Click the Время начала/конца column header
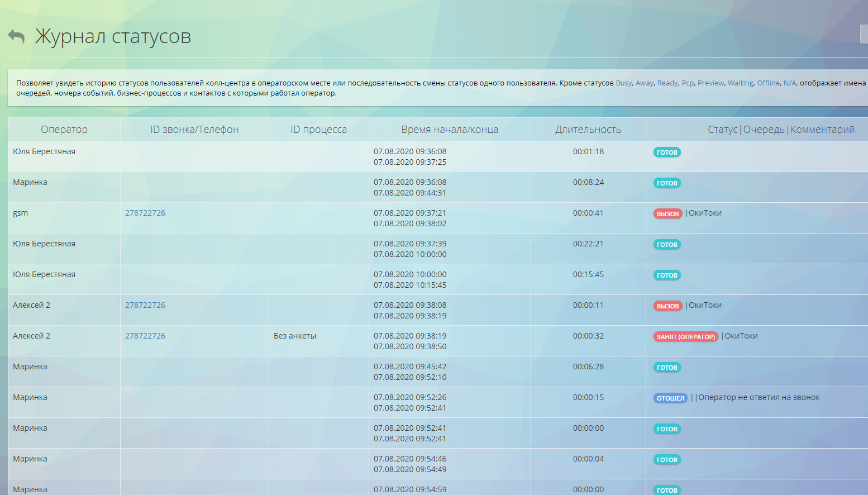 [450, 130]
